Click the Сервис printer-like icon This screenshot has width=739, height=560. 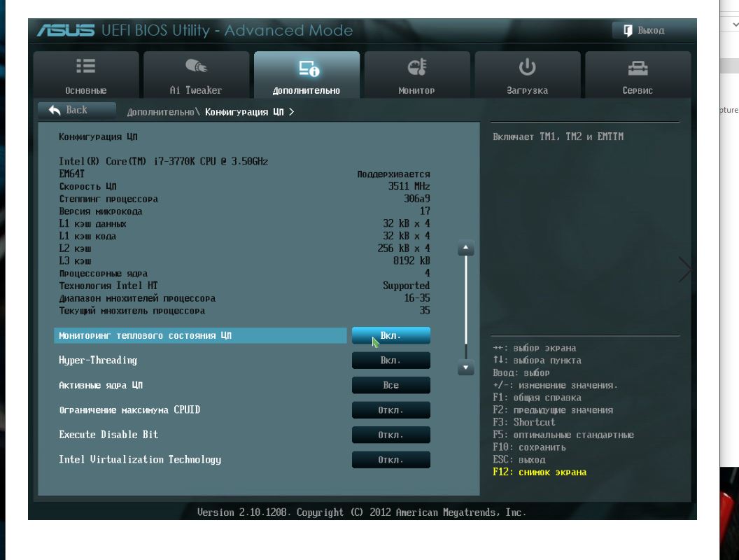point(638,68)
